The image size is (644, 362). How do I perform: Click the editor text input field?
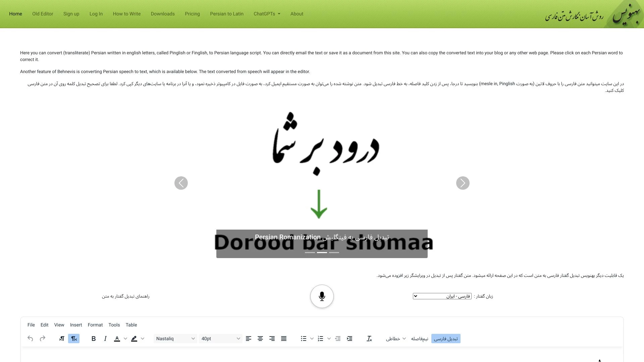pos(322,356)
